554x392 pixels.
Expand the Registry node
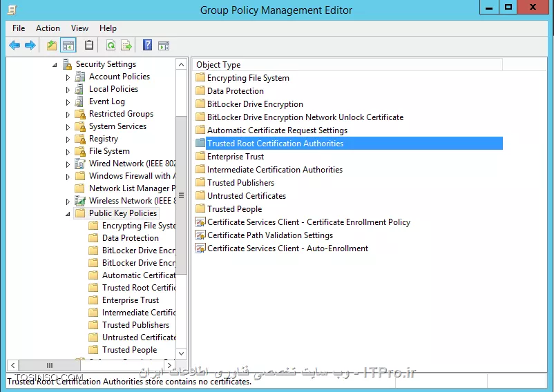coord(68,139)
